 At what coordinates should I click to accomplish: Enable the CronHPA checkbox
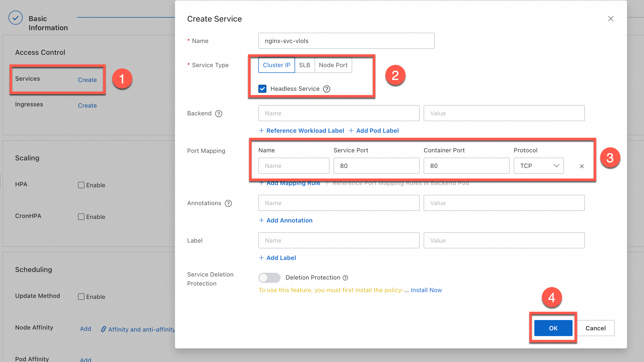81,217
